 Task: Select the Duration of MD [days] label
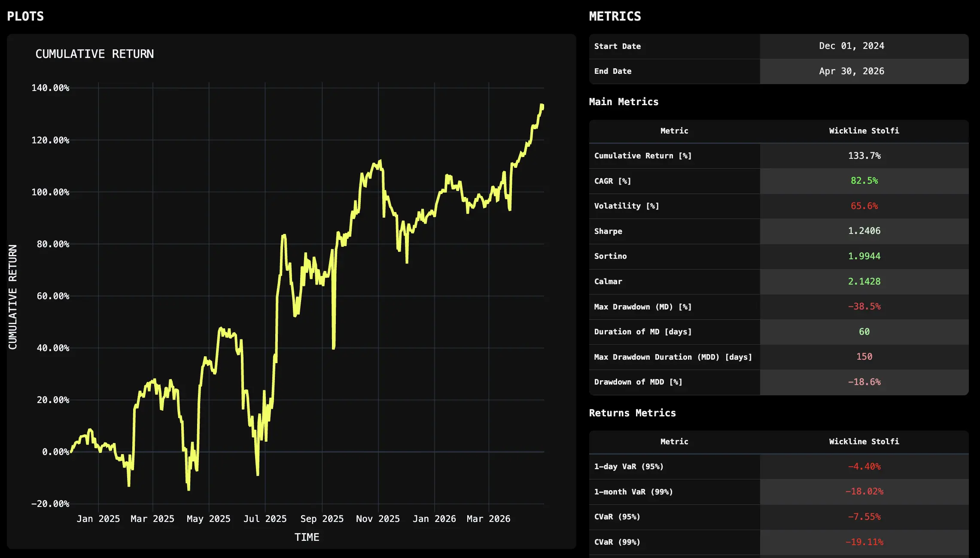pos(643,332)
